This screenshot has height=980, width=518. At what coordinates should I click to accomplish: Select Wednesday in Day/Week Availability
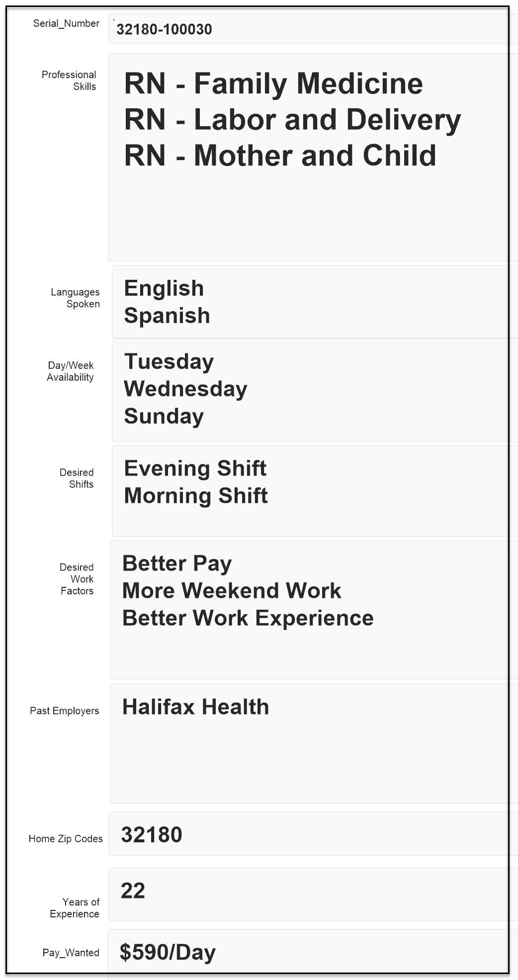(185, 389)
